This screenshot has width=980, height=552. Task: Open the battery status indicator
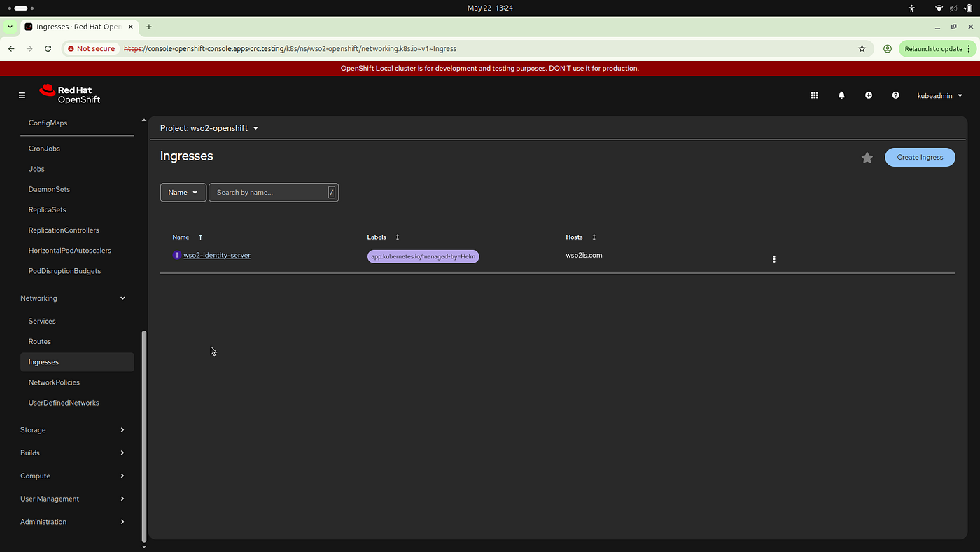[969, 8]
